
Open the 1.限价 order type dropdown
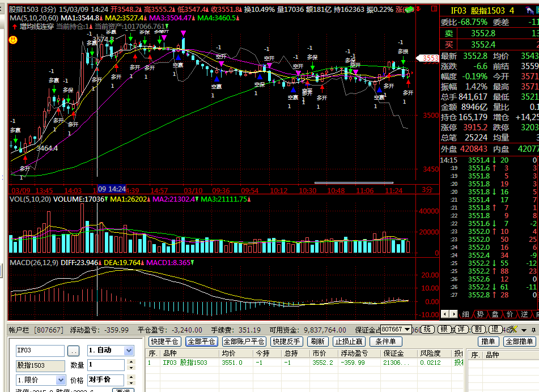61,380
